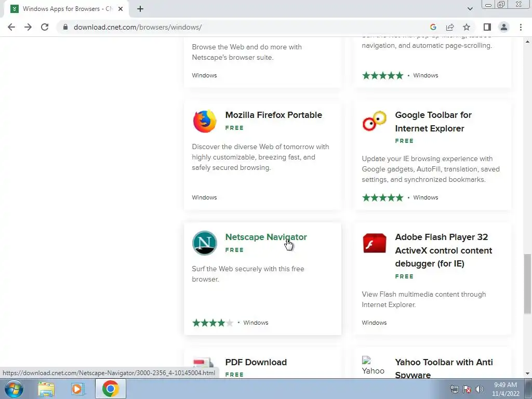This screenshot has width=532, height=399.
Task: Open Mozilla Firefox Portable link
Action: tap(273, 115)
